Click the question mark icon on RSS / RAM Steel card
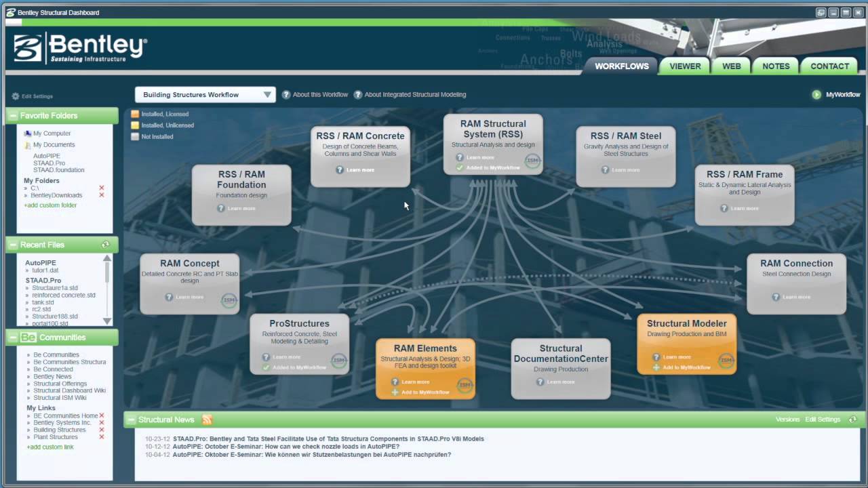 tap(606, 169)
